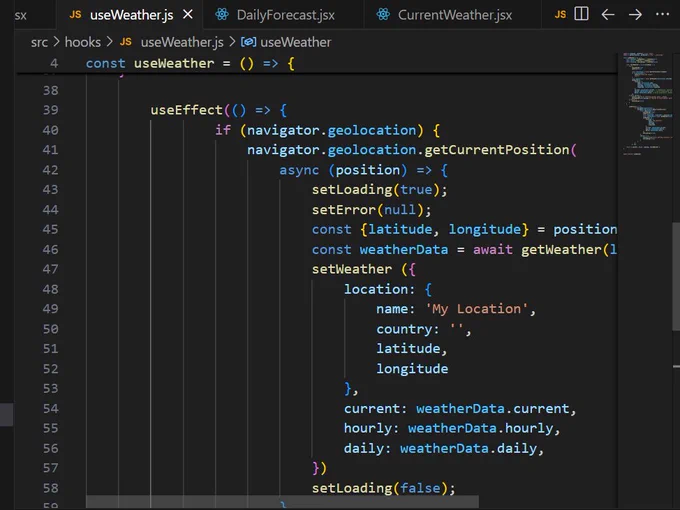Image resolution: width=680 pixels, height=510 pixels.
Task: Go back with the left arrow
Action: 608,15
